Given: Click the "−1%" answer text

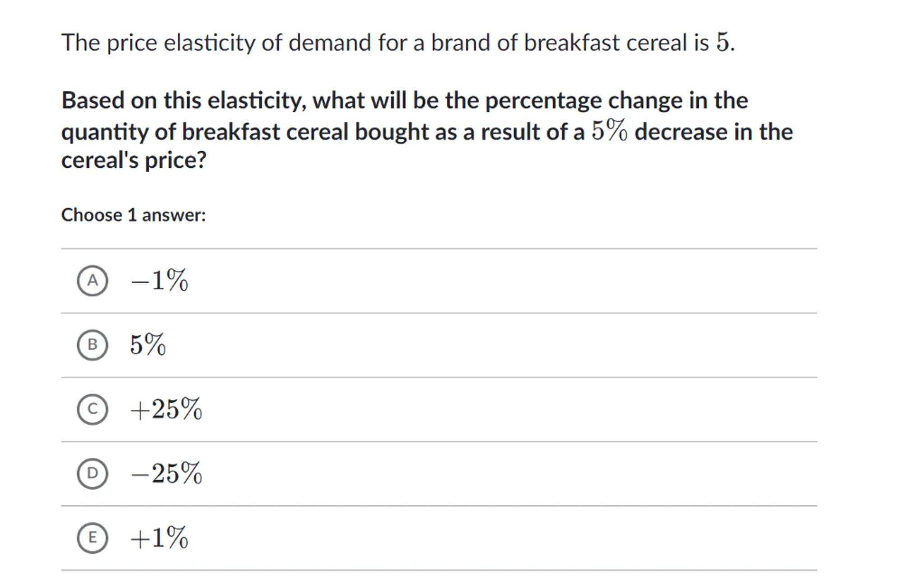Looking at the screenshot, I should point(159,281).
